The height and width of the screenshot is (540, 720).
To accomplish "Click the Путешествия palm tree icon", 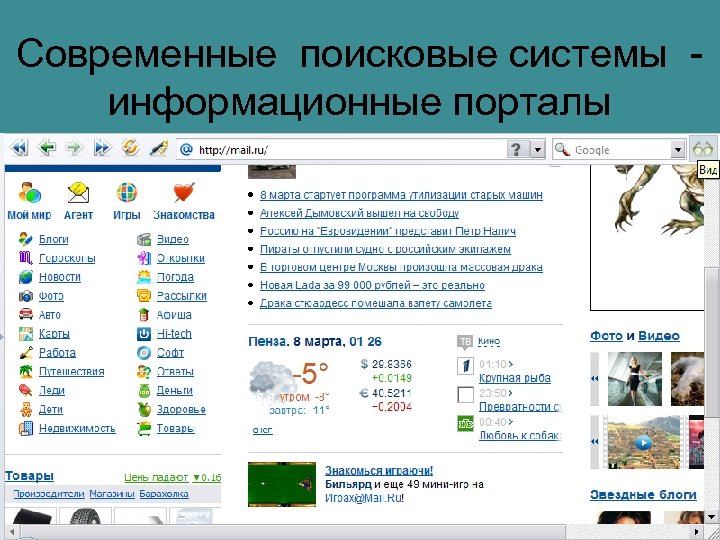I will click(26, 371).
